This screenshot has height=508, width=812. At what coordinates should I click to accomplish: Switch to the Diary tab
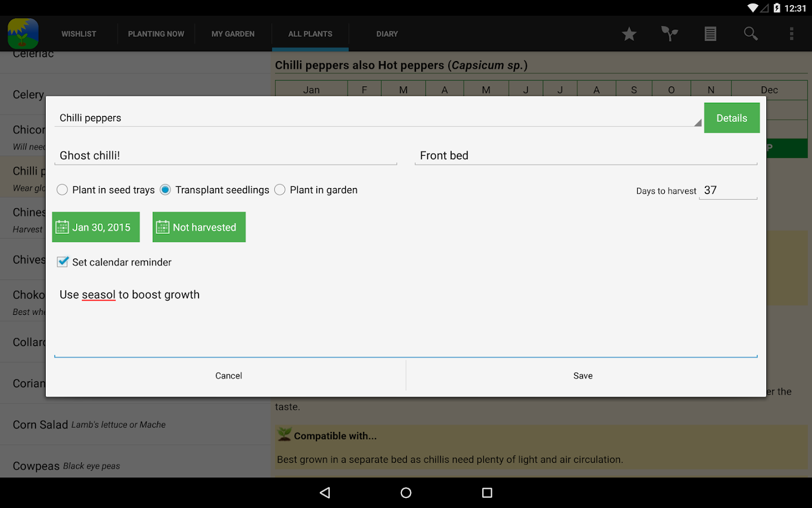(x=387, y=34)
